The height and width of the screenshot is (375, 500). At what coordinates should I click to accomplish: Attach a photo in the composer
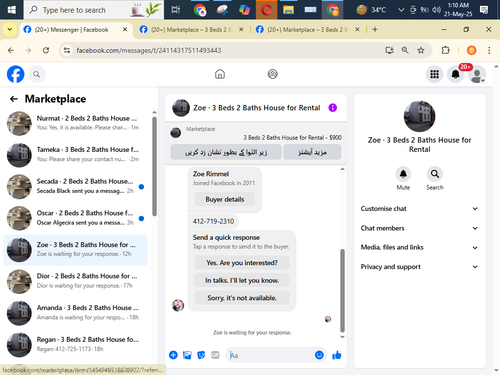coord(187,355)
